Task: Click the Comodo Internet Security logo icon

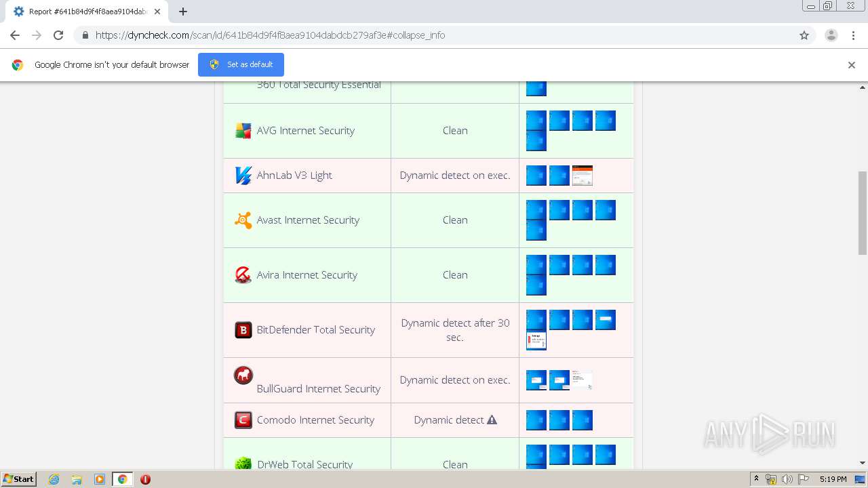Action: click(x=243, y=420)
